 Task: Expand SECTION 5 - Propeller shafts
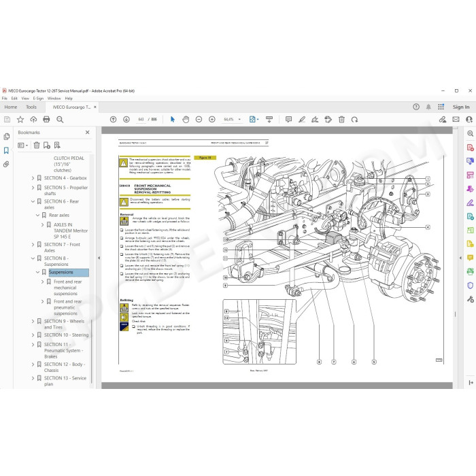(x=33, y=188)
